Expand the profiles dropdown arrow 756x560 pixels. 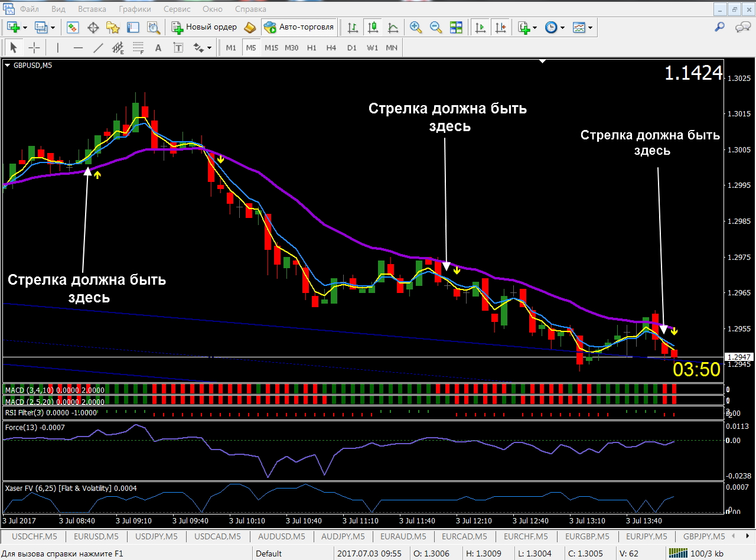tap(53, 27)
